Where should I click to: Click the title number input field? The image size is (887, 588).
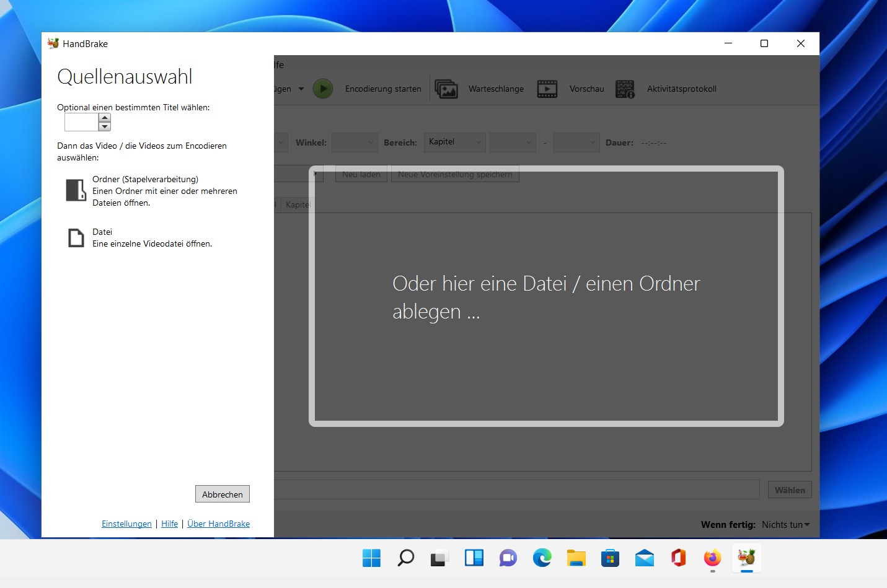tap(81, 122)
